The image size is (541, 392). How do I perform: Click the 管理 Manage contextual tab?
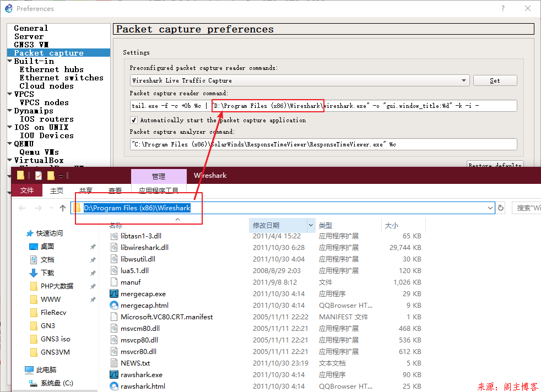coord(159,176)
